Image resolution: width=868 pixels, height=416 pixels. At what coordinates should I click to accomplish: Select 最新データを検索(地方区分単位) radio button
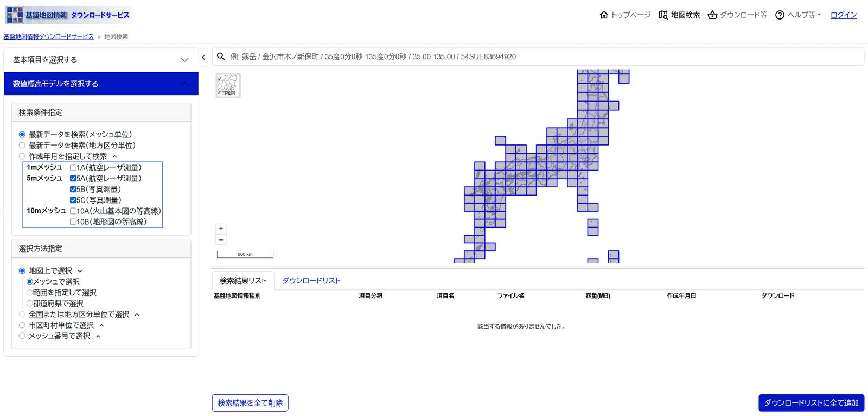[x=22, y=146]
